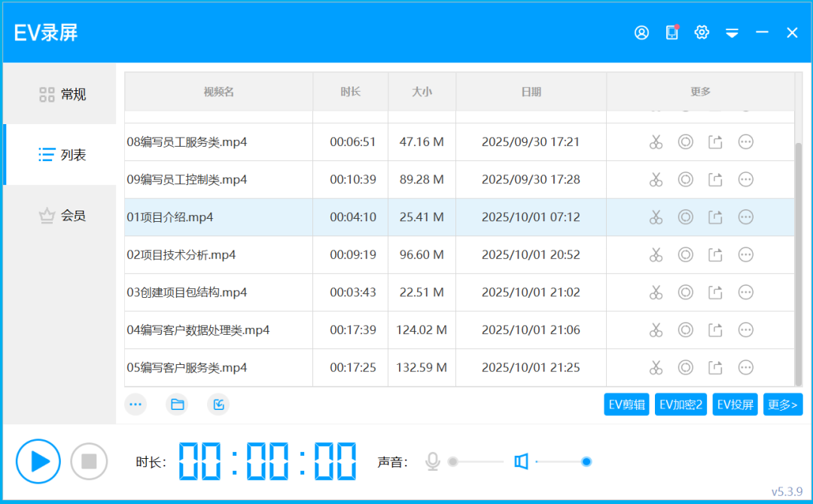Toggle the speaker icon next to the volume slider
This screenshot has width=813, height=504.
[521, 461]
